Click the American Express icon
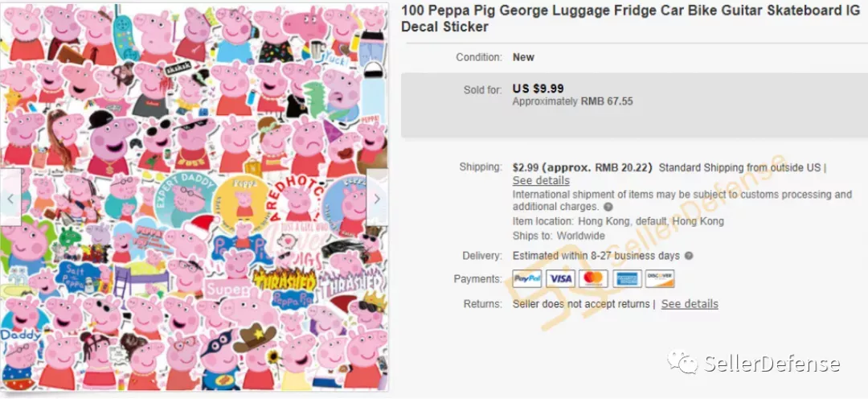The image size is (868, 399). click(627, 279)
